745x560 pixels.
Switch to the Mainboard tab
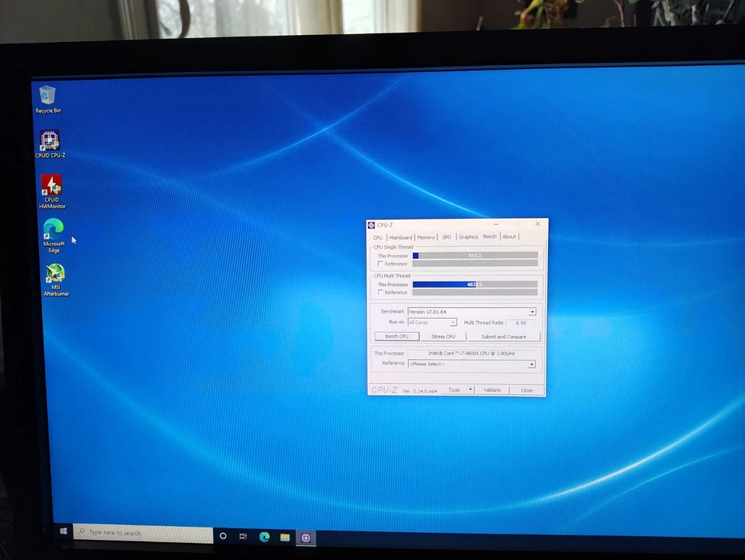pos(401,237)
